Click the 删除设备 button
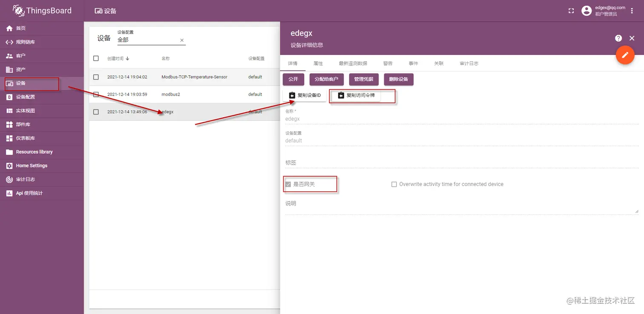Screen dimensions: 644x314 (x=399, y=79)
